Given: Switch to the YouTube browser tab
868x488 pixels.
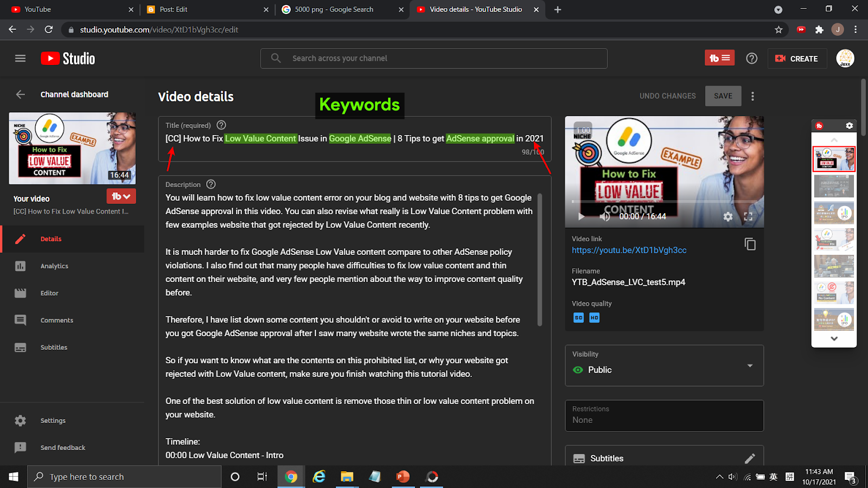Looking at the screenshot, I should coord(72,9).
